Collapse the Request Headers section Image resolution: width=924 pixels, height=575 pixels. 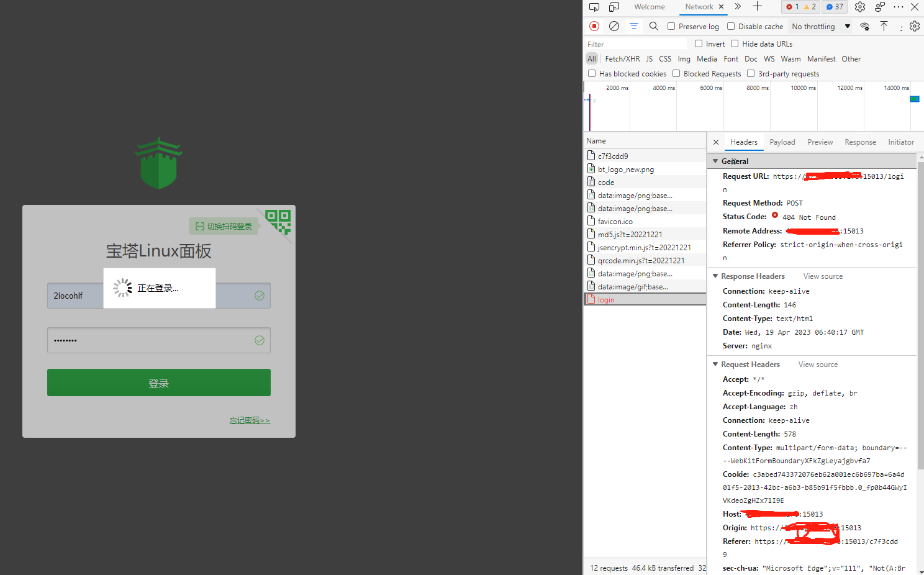(715, 364)
